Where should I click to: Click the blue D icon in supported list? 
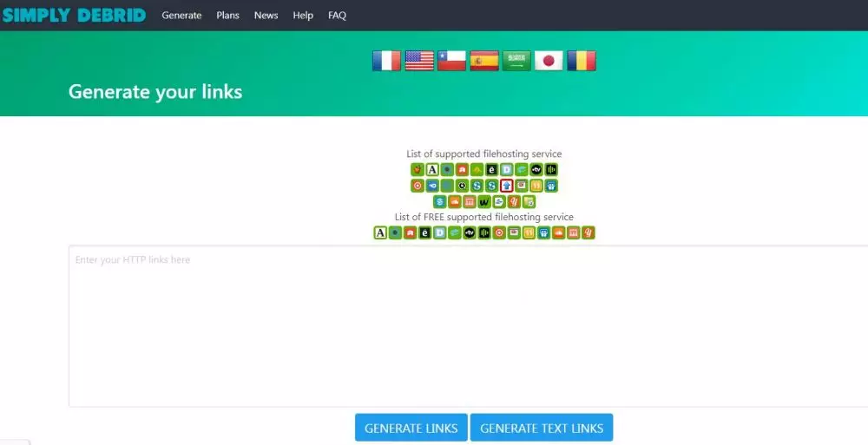pos(507,169)
